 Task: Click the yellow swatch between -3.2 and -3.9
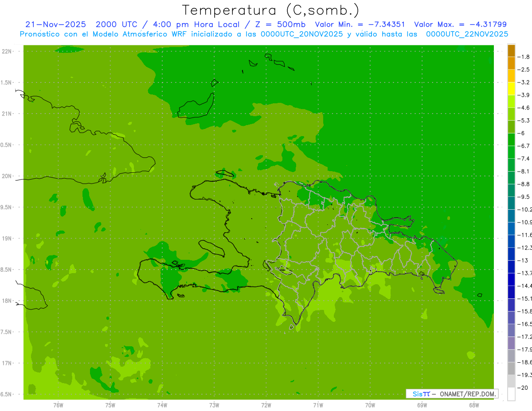[x=511, y=89]
